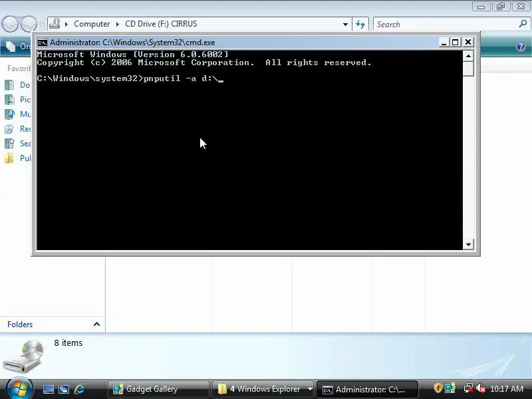The width and height of the screenshot is (532, 399).
Task: Click Switch between windows quick launch icon
Action: (x=64, y=389)
